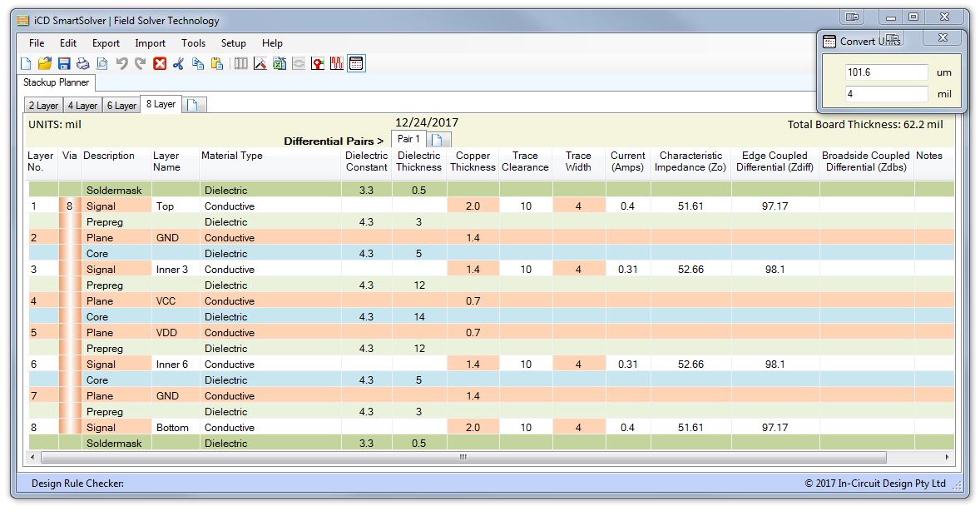Click the unit converter calculator toolbar icon
980x516 pixels.
click(x=356, y=63)
